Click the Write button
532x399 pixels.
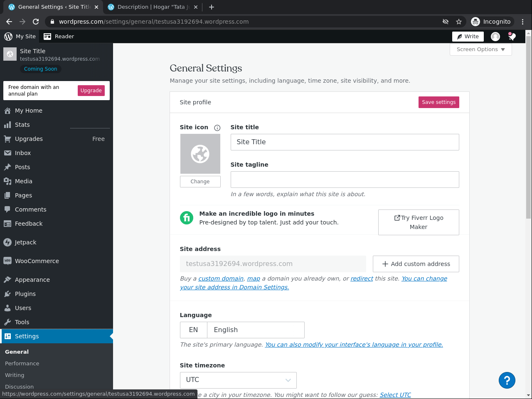point(468,37)
